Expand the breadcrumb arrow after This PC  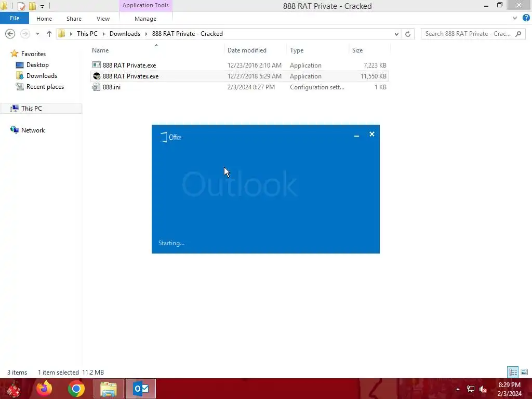pyautogui.click(x=103, y=34)
